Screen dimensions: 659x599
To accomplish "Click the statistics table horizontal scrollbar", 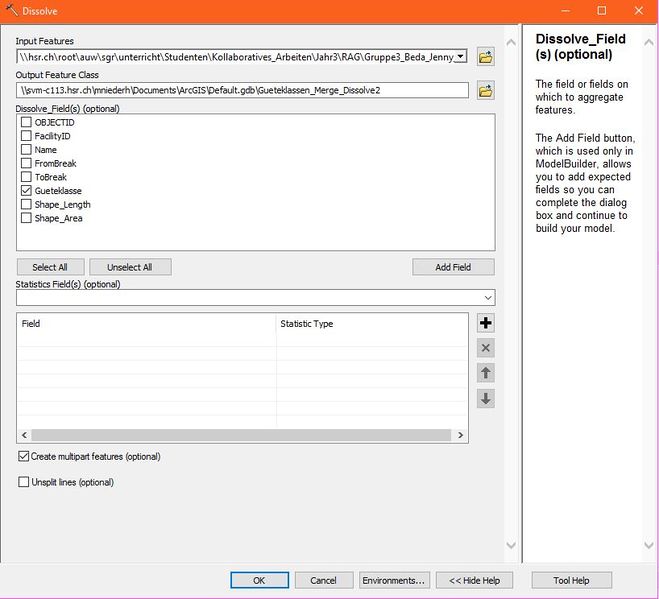I will click(241, 435).
